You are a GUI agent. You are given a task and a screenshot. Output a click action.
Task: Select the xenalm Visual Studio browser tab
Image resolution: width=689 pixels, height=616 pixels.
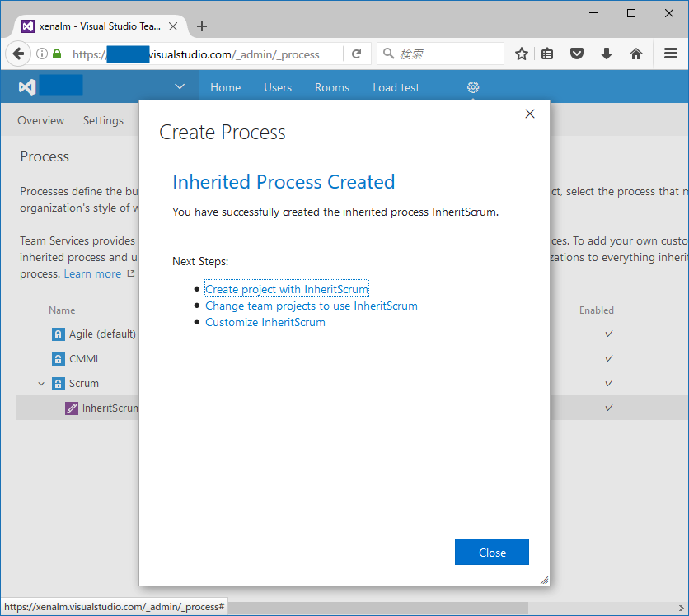click(99, 26)
